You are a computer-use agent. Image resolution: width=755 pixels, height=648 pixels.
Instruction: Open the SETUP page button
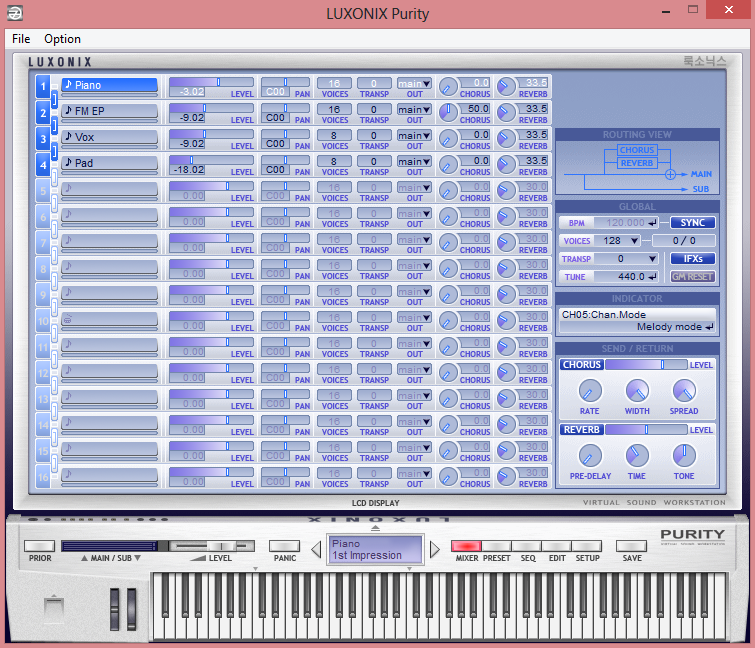pos(587,546)
